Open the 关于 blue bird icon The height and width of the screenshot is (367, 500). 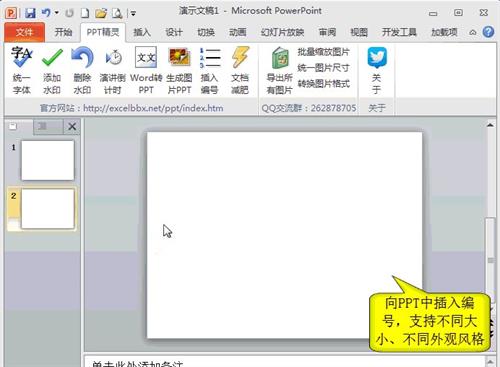377,57
